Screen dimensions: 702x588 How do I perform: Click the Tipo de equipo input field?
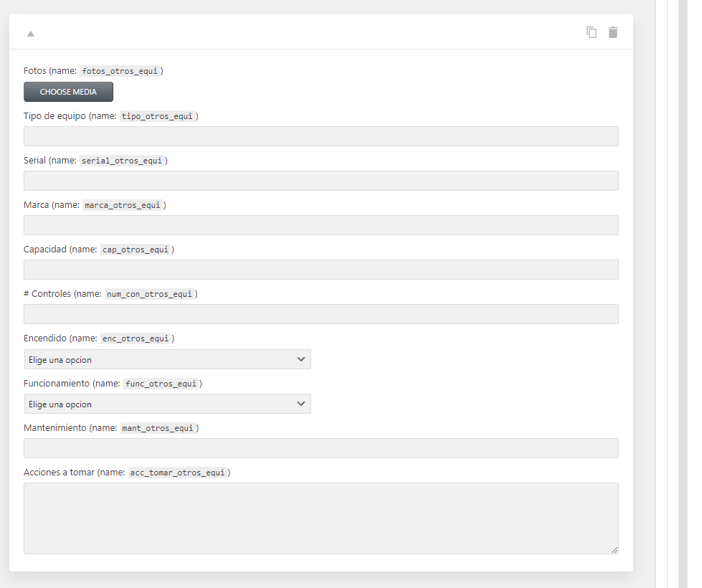(321, 136)
